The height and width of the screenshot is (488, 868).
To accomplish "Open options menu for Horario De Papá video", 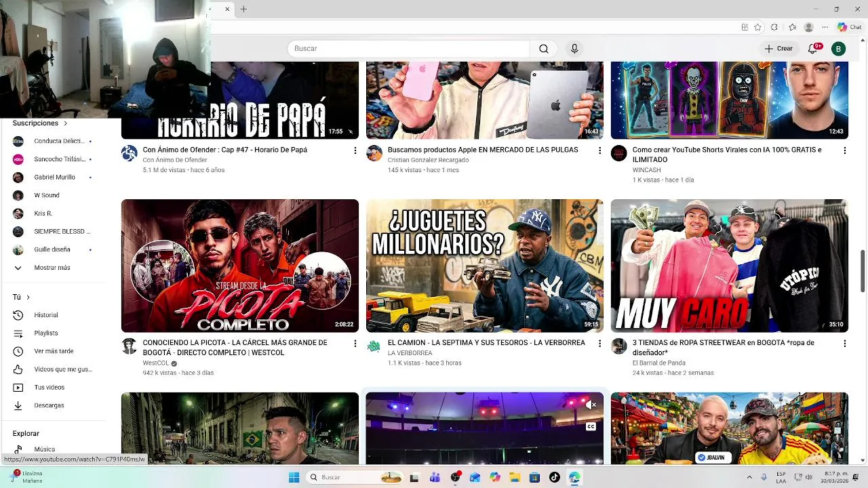I will click(x=355, y=150).
